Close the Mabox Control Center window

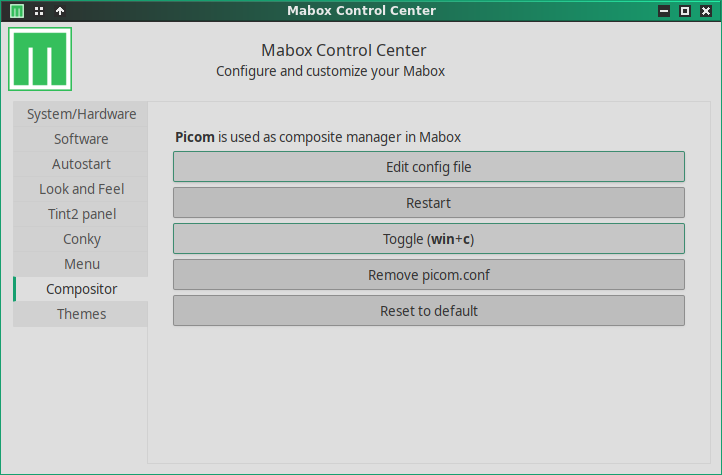pos(706,11)
